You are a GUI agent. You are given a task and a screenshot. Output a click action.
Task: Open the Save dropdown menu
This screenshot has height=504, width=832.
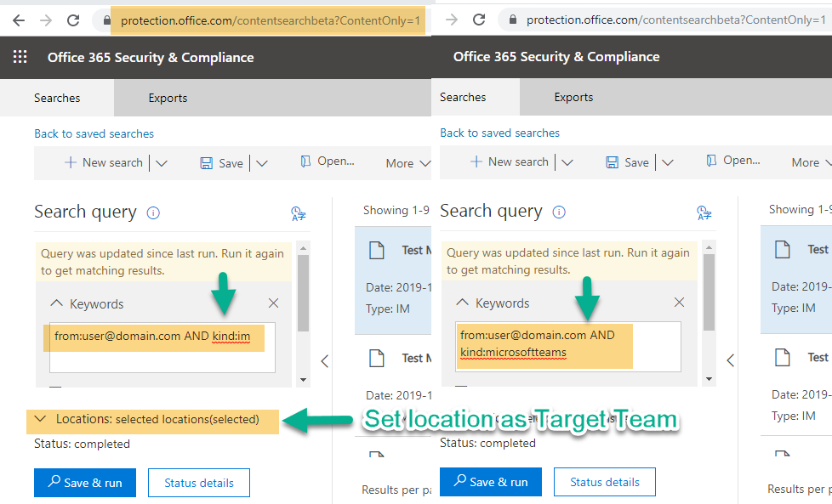pos(261,162)
